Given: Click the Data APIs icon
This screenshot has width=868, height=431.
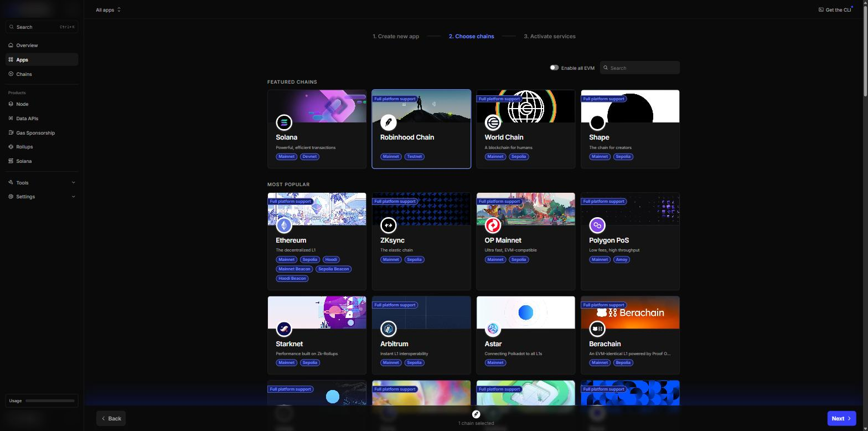Looking at the screenshot, I should click(11, 118).
